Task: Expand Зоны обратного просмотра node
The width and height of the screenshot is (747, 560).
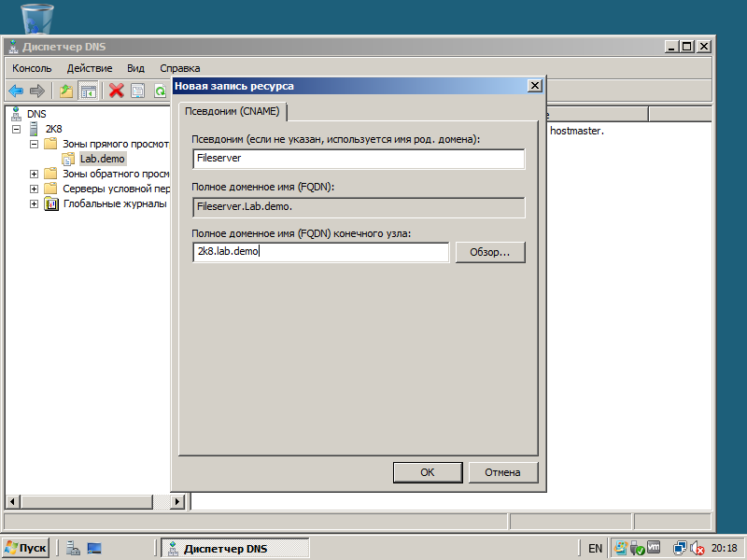Action: pos(34,174)
